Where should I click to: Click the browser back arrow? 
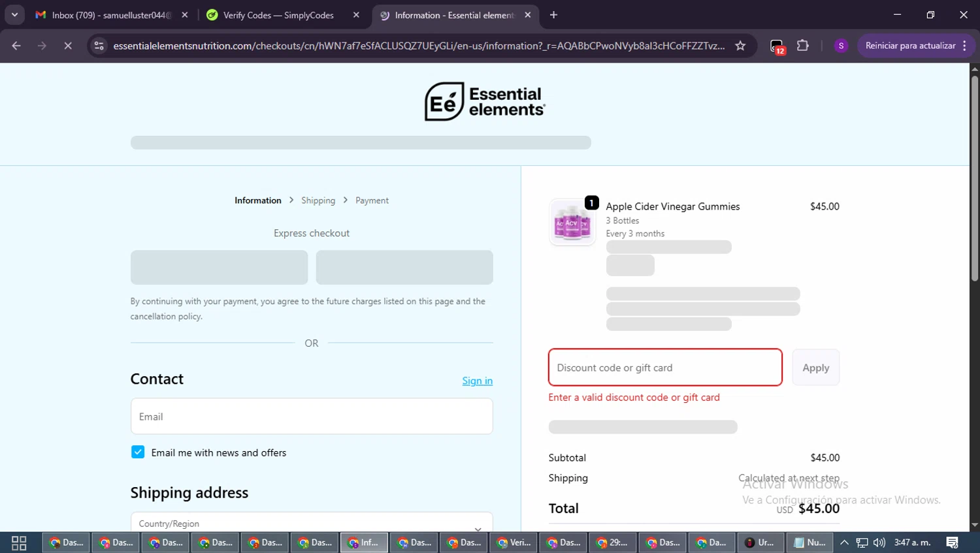coord(16,46)
